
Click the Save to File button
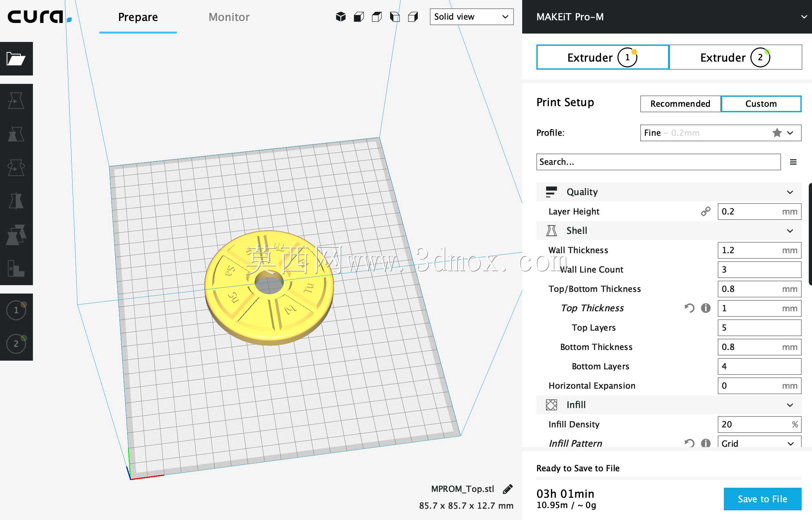[762, 499]
